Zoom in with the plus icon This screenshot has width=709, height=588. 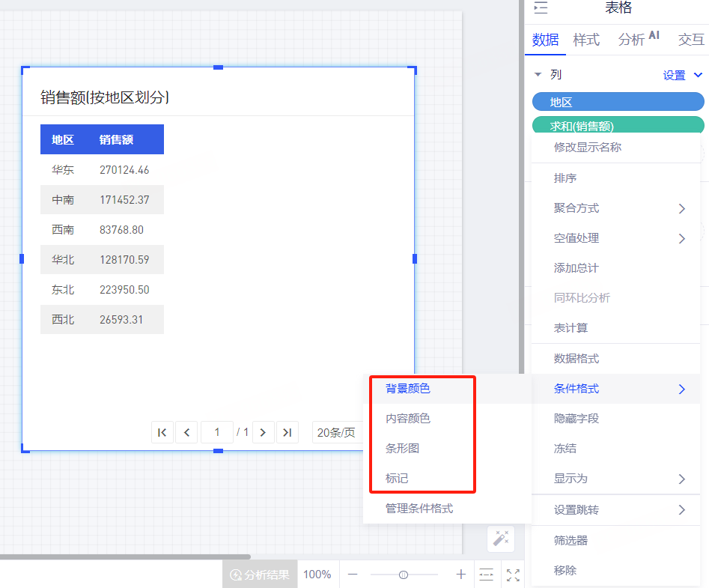[461, 575]
